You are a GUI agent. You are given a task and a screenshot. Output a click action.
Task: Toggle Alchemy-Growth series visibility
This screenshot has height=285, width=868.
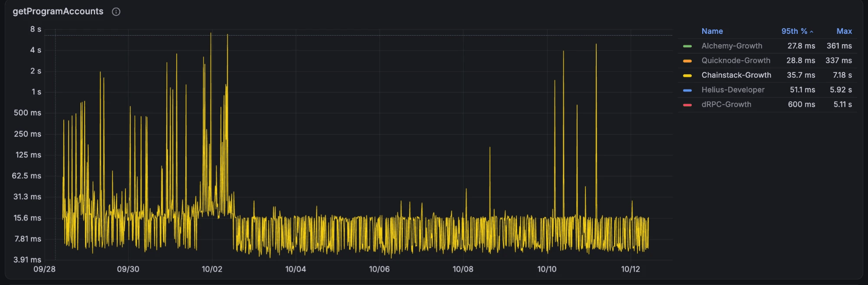click(x=732, y=46)
